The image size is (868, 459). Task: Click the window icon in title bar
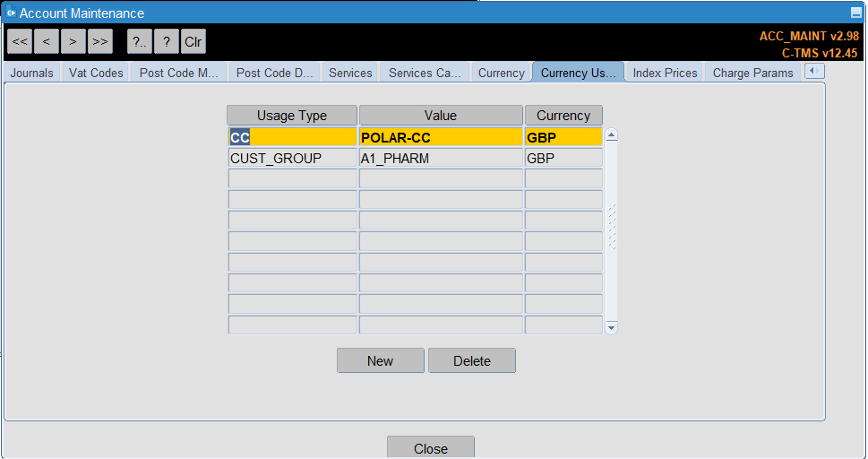[11, 13]
